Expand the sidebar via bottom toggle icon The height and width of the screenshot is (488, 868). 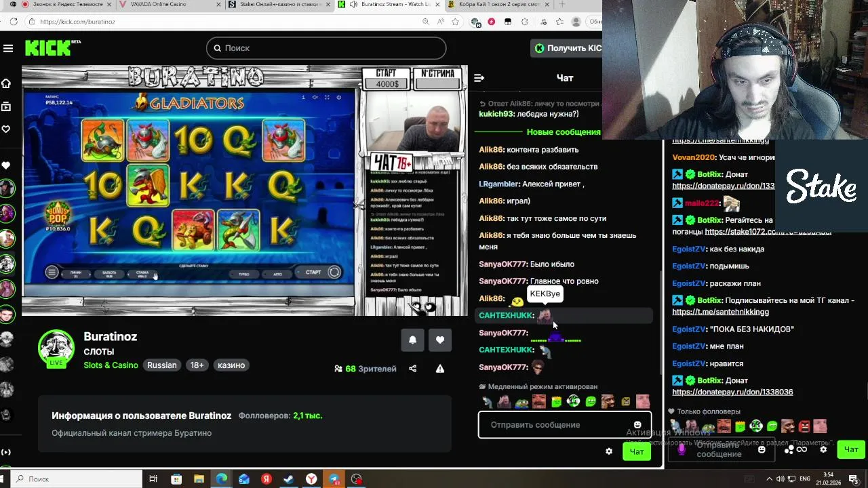(6, 452)
